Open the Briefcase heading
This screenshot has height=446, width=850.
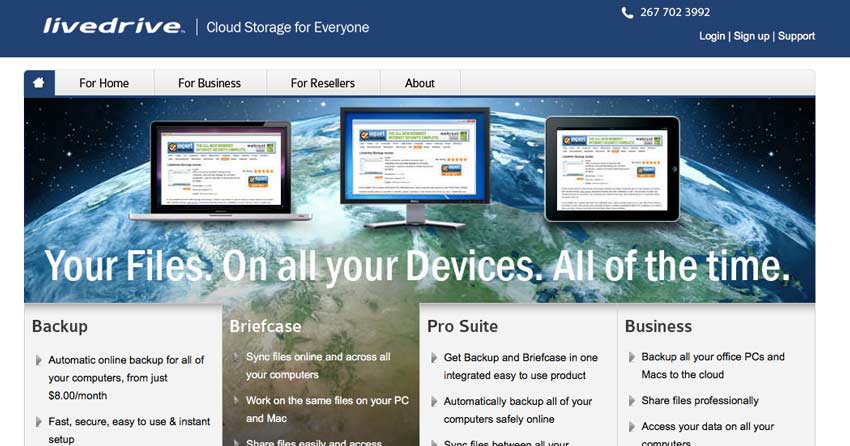pyautogui.click(x=265, y=326)
